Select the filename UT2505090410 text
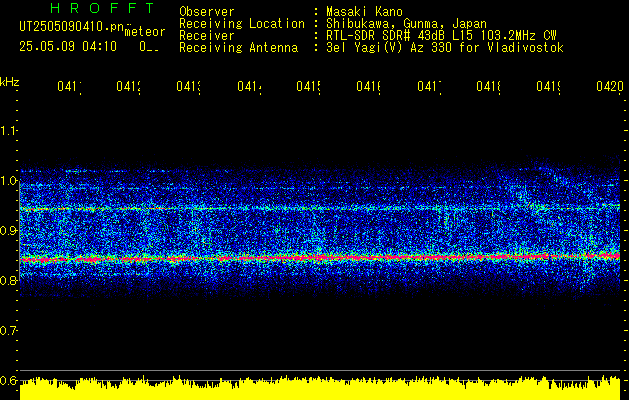The height and width of the screenshot is (400, 629). 72,26
